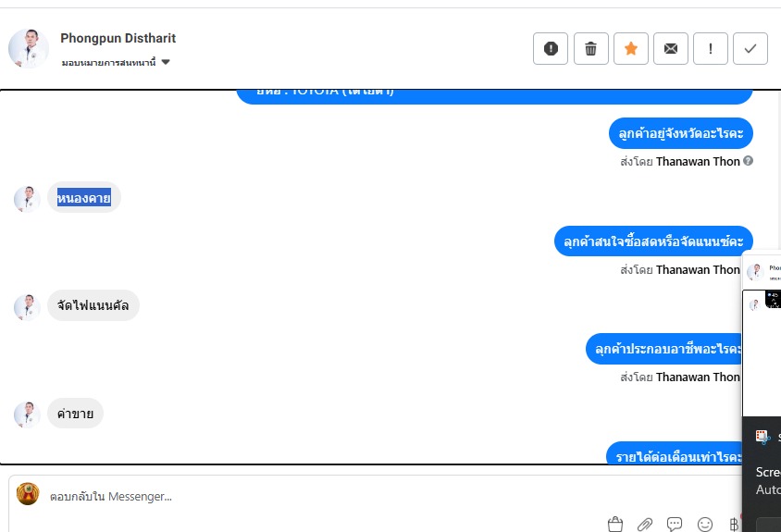Screen dimensions: 781x532
Task: Mark conversation unread with envelope icon
Action: click(x=671, y=49)
